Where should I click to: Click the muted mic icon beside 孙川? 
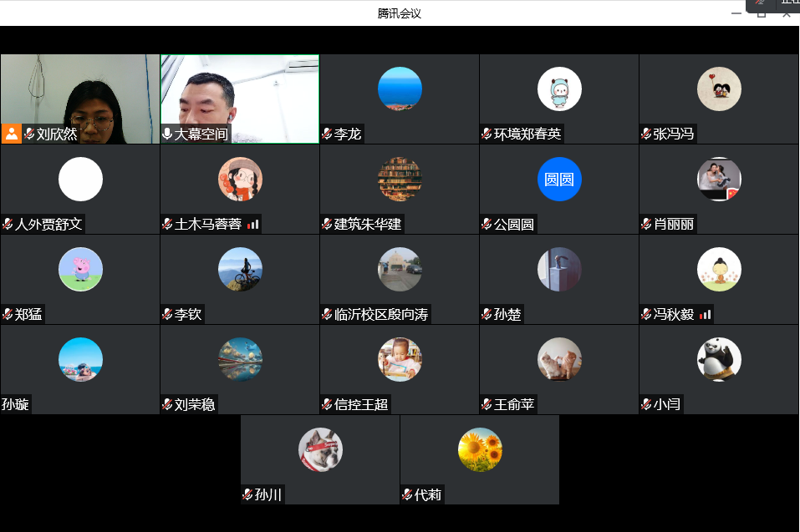pos(247,494)
